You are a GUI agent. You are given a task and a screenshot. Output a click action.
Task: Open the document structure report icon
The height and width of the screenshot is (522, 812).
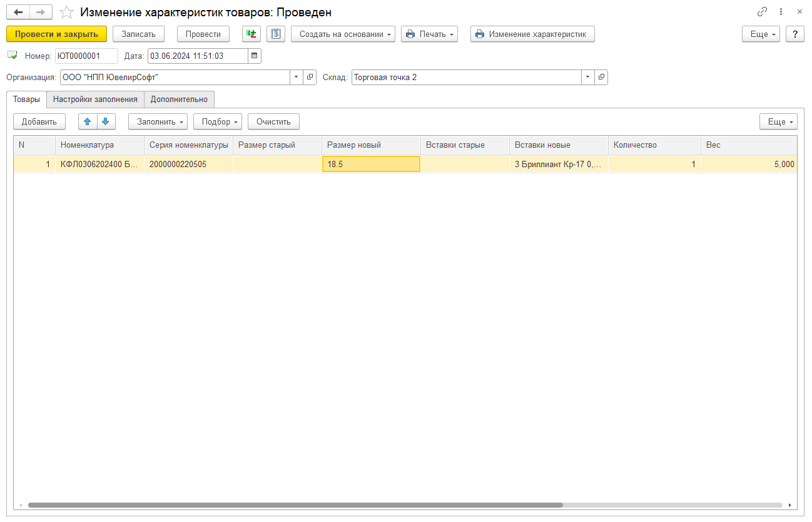(x=276, y=34)
